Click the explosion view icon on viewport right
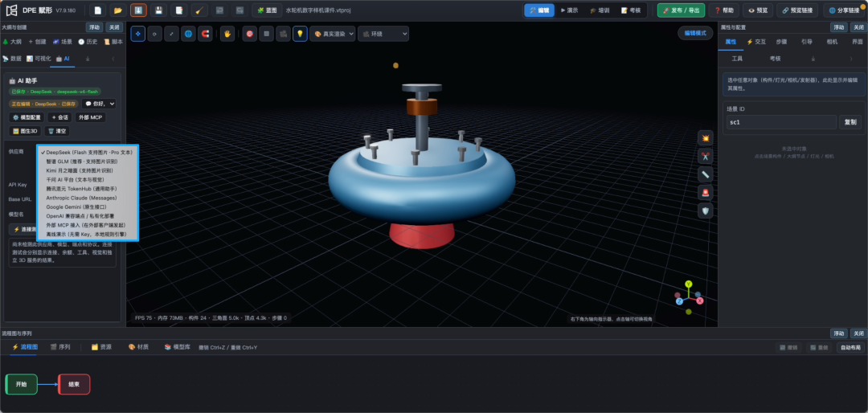This screenshot has width=868, height=413. 706,138
